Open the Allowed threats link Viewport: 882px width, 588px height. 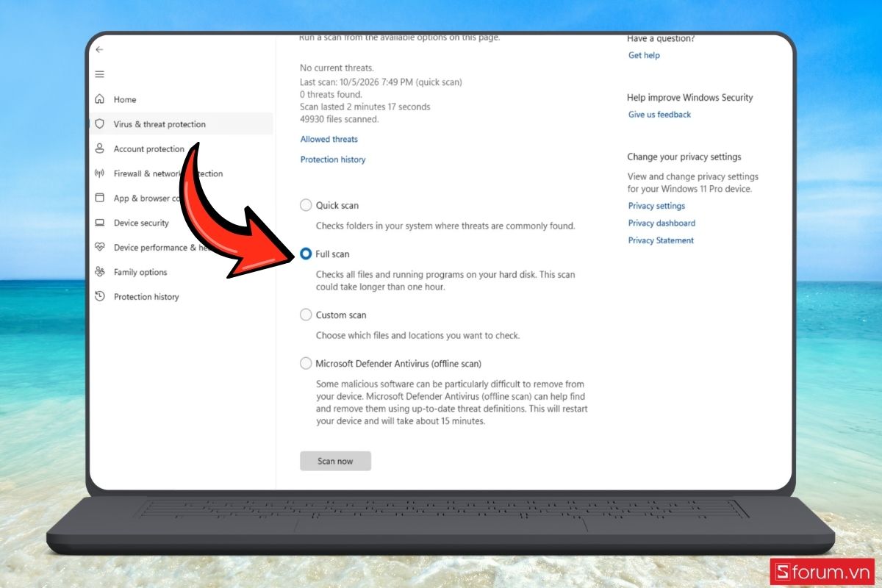point(329,139)
